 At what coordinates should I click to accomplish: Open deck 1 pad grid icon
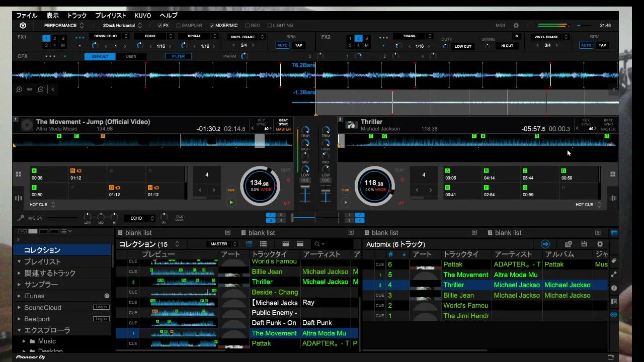[x=19, y=174]
